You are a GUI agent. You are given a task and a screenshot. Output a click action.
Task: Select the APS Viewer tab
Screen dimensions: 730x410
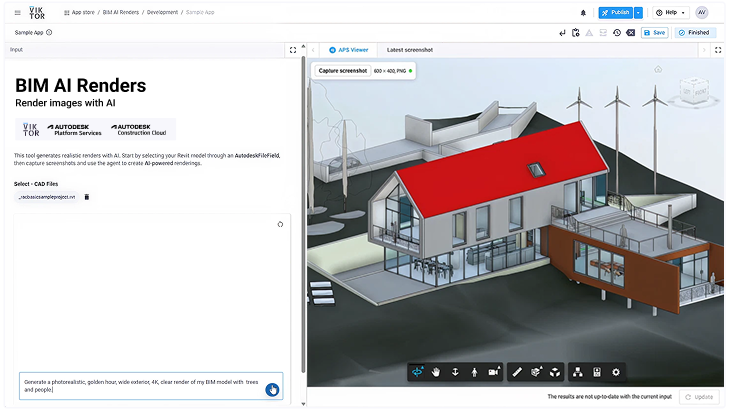coord(348,49)
